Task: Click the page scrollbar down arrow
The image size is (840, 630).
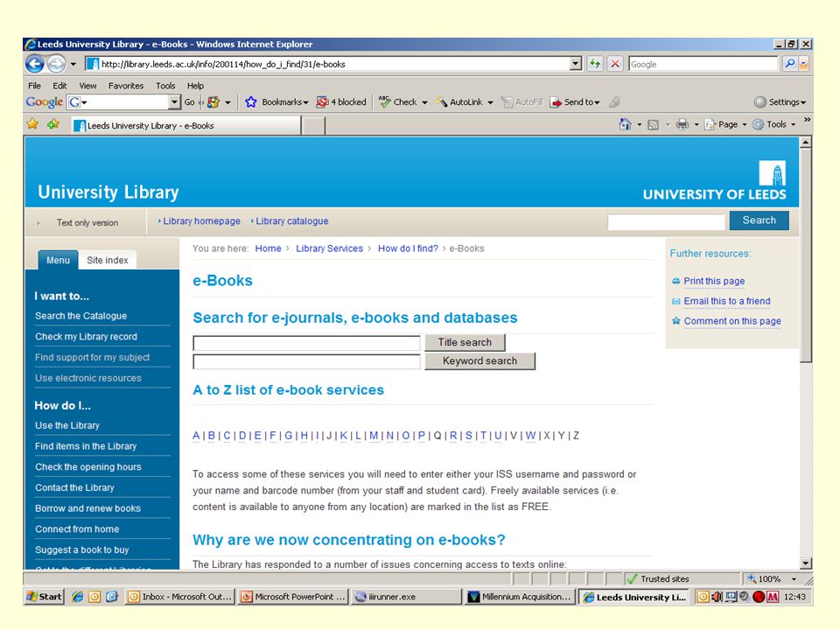Action: pyautogui.click(x=805, y=563)
